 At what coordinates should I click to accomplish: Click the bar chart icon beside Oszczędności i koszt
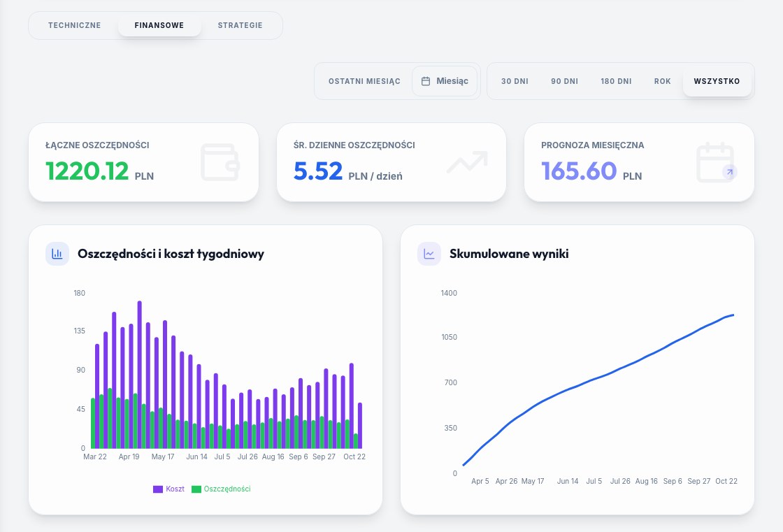point(57,254)
